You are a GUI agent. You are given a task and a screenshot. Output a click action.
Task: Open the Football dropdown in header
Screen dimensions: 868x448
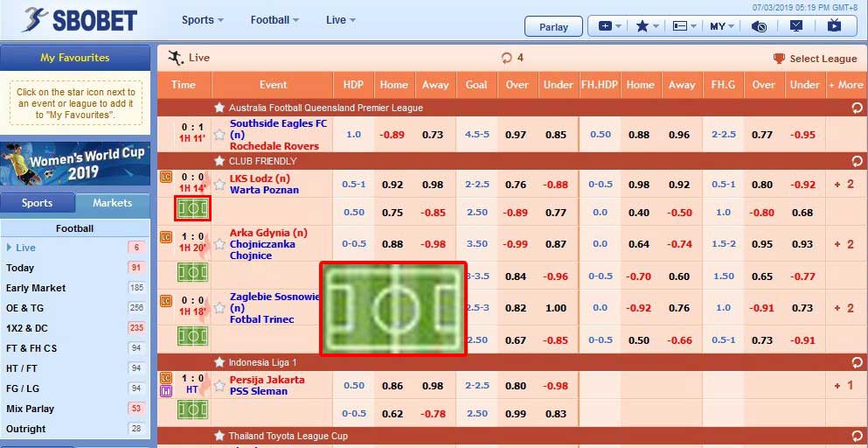(x=274, y=20)
